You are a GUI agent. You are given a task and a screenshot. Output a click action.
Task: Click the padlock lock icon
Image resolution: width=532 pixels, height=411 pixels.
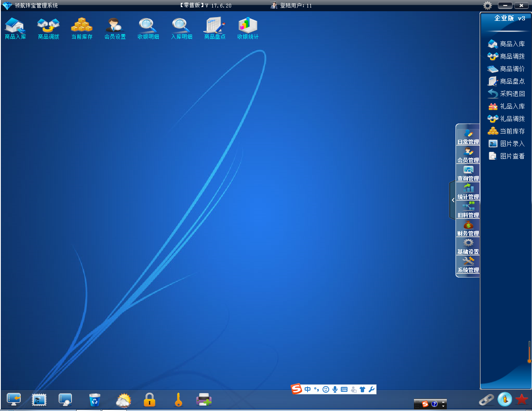[149, 400]
